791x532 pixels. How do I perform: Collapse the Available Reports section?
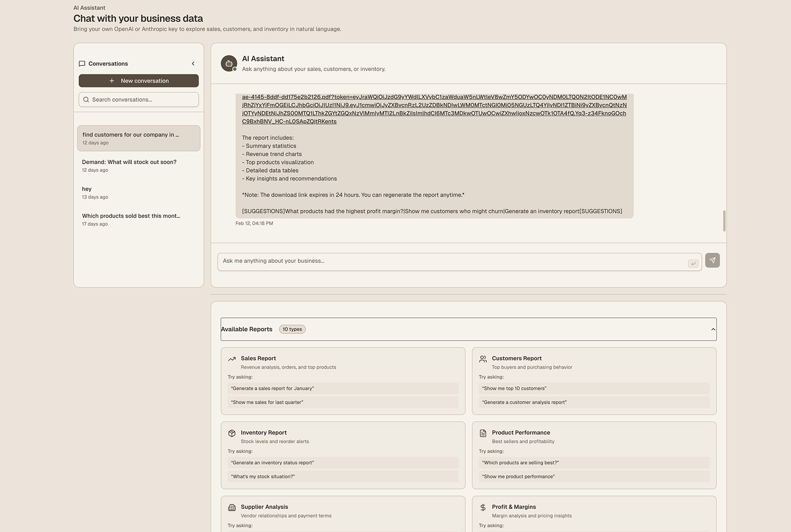tap(713, 329)
